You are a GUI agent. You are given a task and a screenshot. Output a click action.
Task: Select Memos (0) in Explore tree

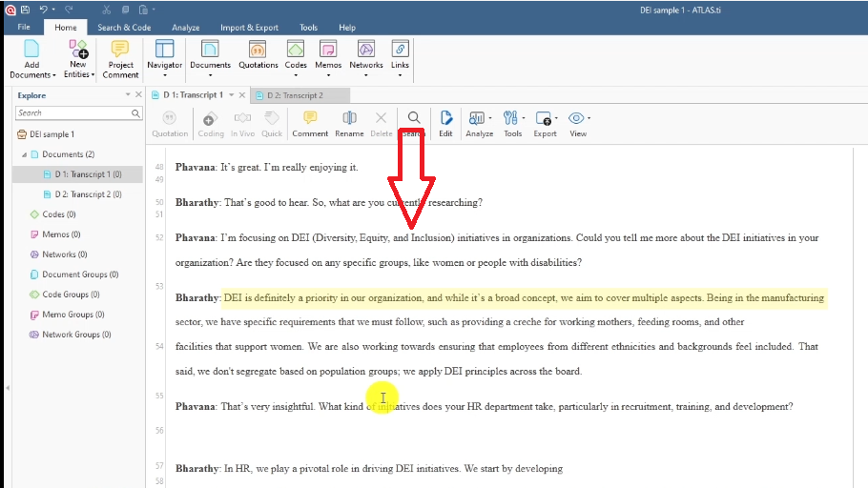point(55,234)
